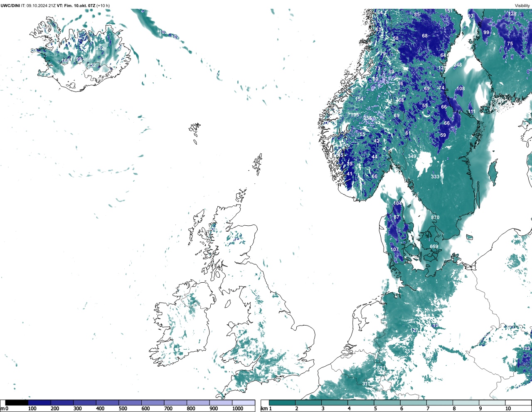Image resolution: width=532 pixels, height=412 pixels.
Task: Click the '151' value at top of Sweden
Action: [448, 11]
